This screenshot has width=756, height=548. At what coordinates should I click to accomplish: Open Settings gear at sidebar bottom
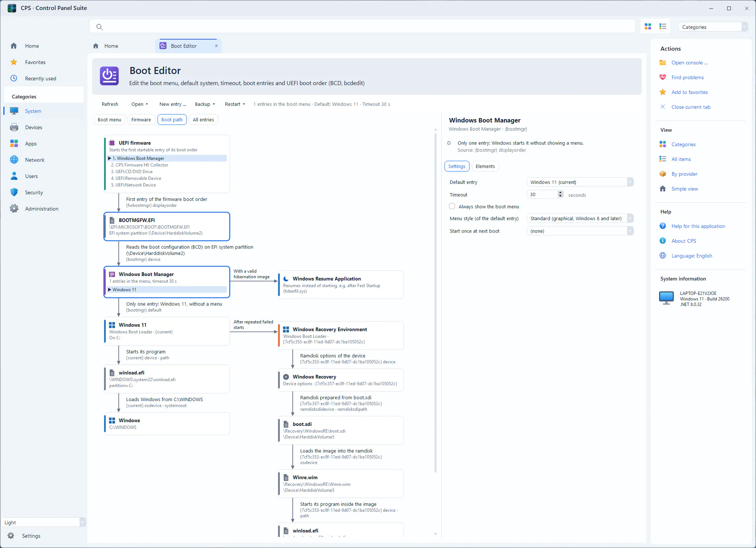[11, 536]
